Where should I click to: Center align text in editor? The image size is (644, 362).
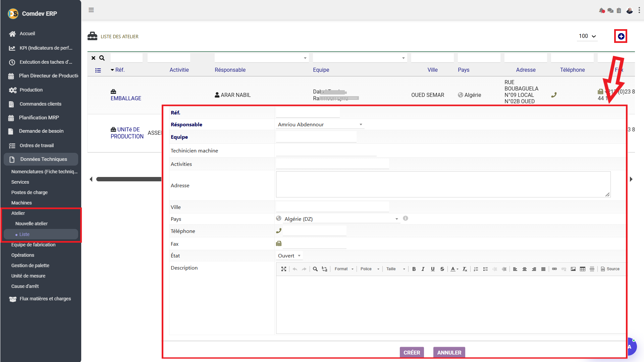[525, 269]
